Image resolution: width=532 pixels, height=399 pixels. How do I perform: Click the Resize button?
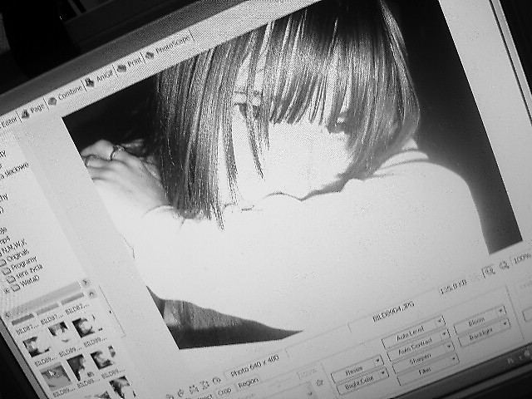click(x=353, y=372)
